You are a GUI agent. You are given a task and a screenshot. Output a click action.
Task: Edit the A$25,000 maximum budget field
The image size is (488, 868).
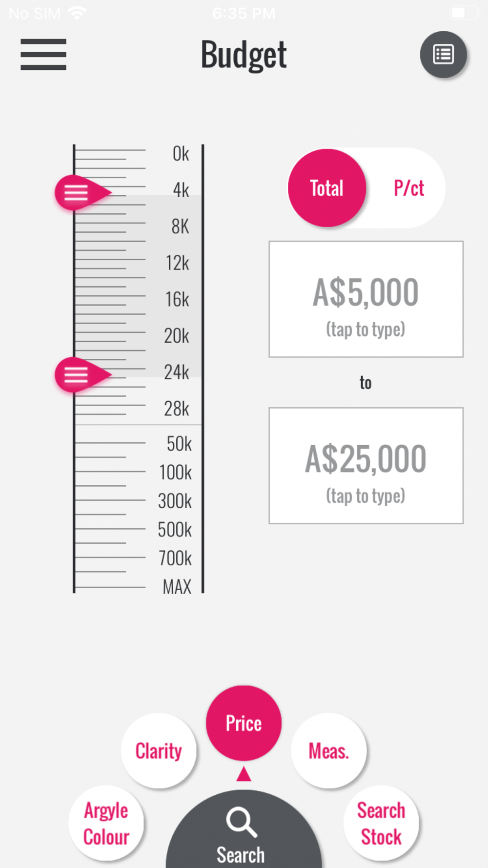[x=366, y=465]
